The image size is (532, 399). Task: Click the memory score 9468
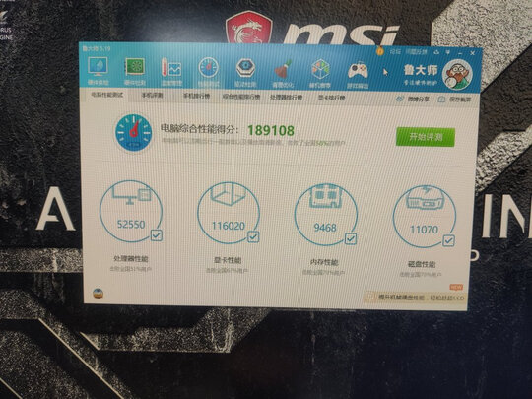tap(325, 228)
